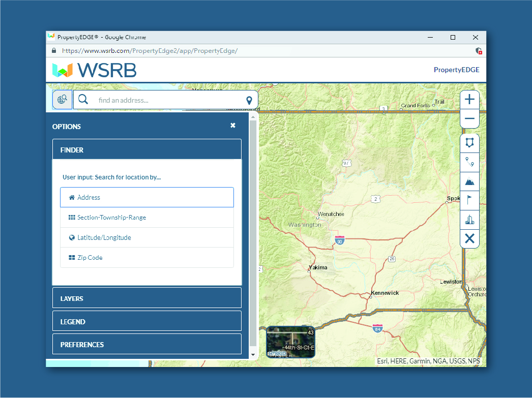Click the Yakima label on map
This screenshot has width=532, height=398.
pos(318,267)
